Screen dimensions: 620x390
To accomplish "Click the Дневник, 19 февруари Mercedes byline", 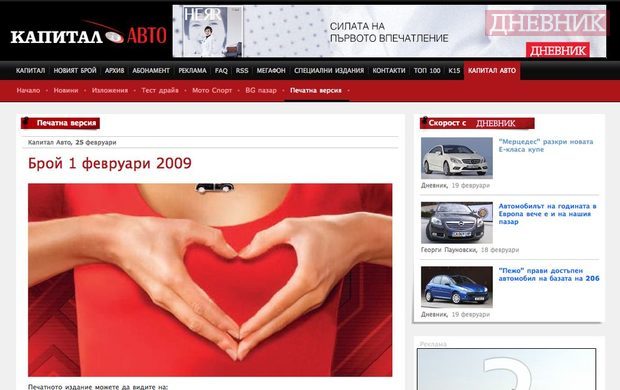I will [455, 186].
